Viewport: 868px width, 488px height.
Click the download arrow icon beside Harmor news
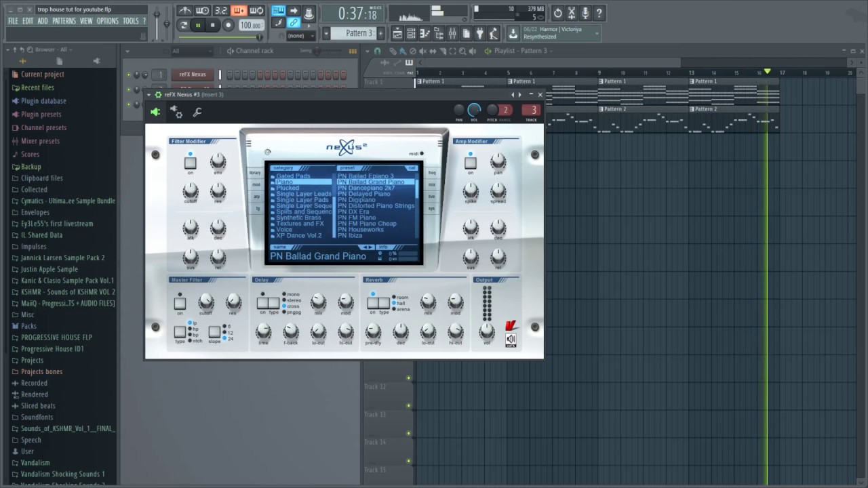point(513,33)
